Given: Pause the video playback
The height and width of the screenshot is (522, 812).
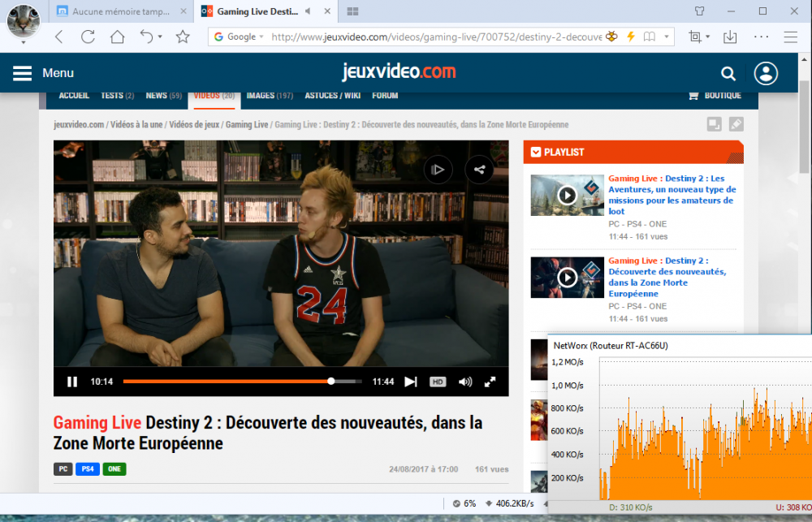Looking at the screenshot, I should point(72,382).
